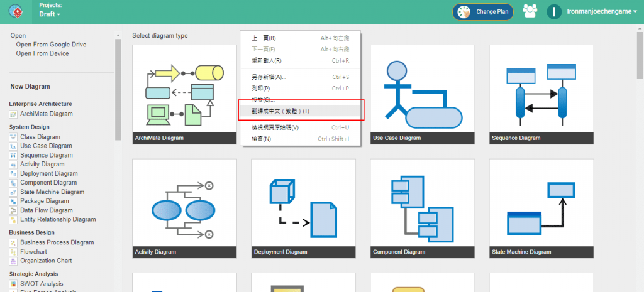Click the Activity Diagram sidebar icon

click(13, 165)
